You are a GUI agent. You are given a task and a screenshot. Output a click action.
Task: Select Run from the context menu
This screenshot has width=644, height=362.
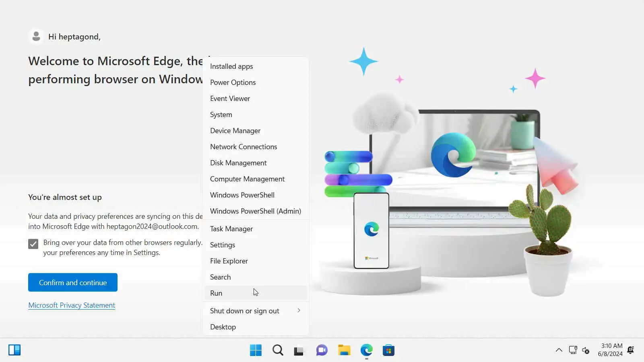(x=256, y=293)
